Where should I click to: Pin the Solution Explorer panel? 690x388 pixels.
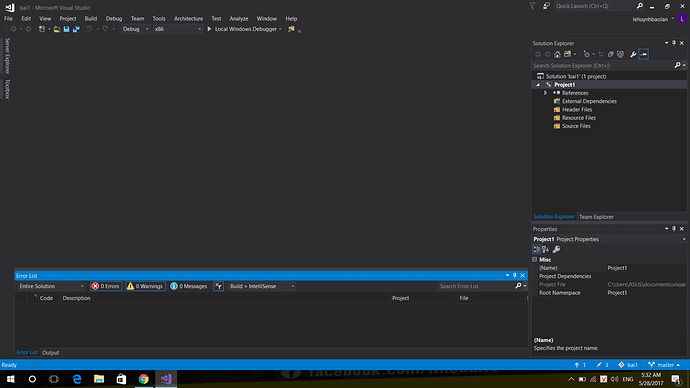pos(674,43)
